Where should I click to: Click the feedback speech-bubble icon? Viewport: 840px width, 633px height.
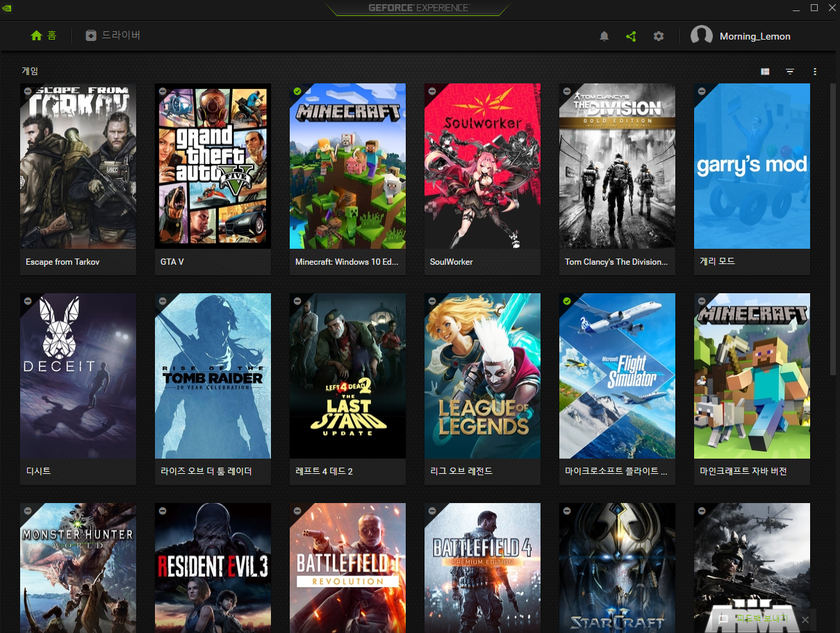(x=723, y=618)
